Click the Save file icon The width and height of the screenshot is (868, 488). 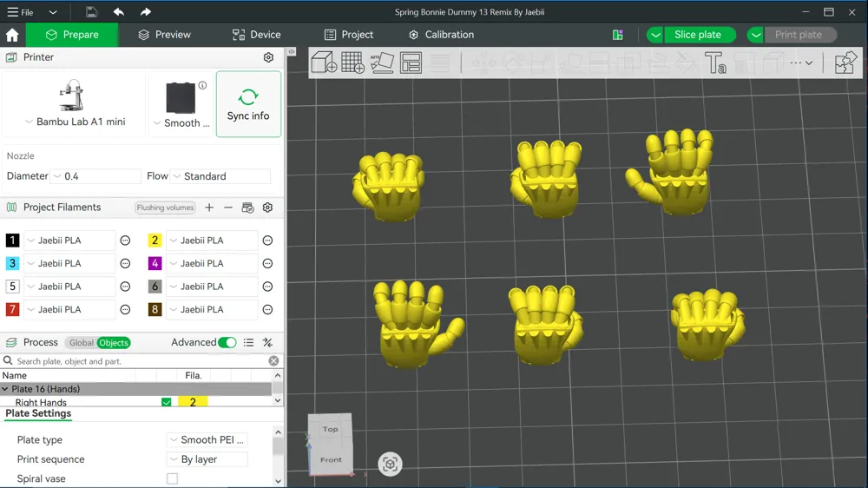pyautogui.click(x=91, y=11)
